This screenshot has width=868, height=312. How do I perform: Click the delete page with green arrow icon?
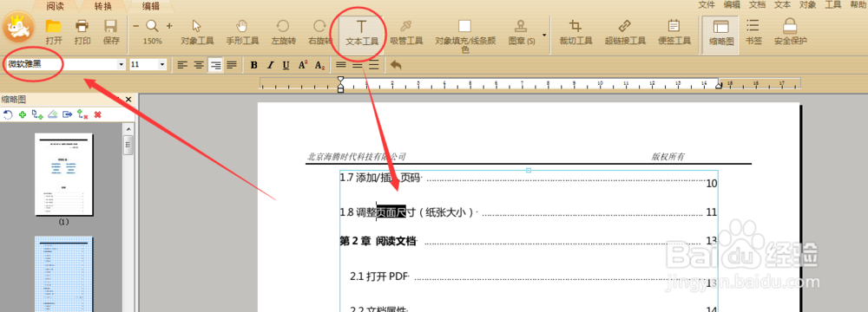tap(83, 114)
